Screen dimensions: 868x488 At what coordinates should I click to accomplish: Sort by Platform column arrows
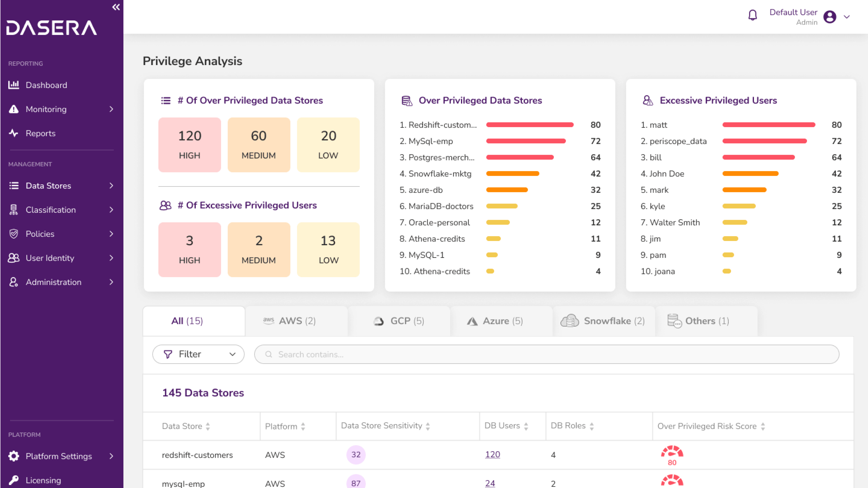pos(303,426)
